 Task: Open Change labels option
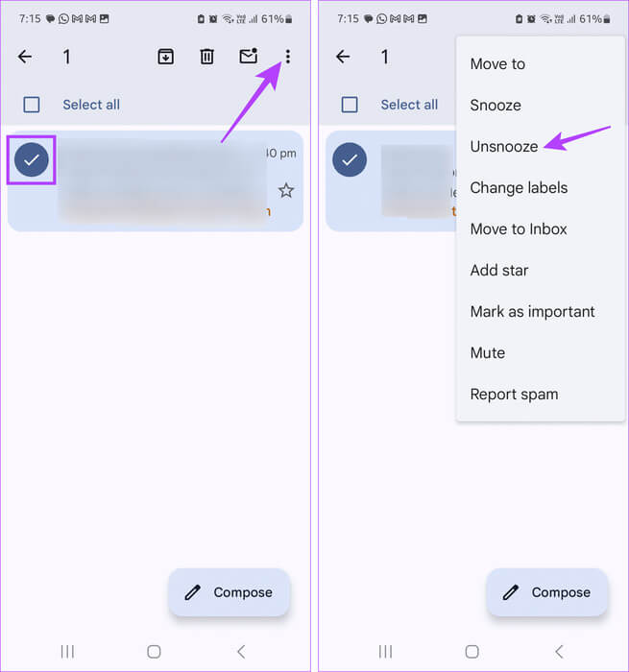[x=519, y=188]
